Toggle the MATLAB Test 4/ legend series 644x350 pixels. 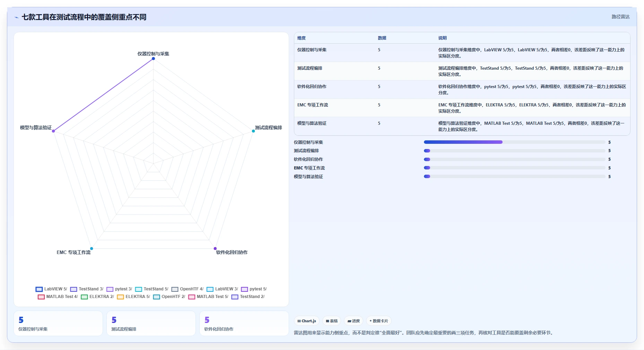(x=58, y=297)
